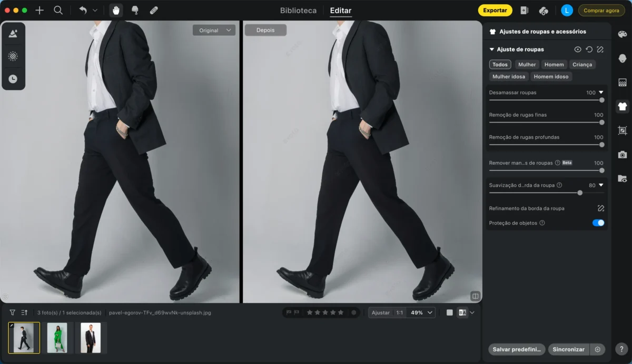Click the Suavização da borda slider handle
Image resolution: width=632 pixels, height=364 pixels.
[580, 193]
